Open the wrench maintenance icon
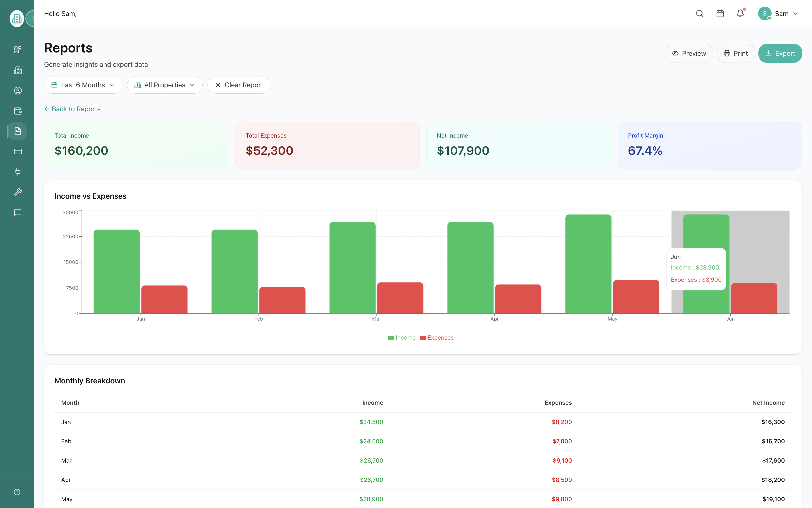812x508 pixels. pyautogui.click(x=17, y=192)
